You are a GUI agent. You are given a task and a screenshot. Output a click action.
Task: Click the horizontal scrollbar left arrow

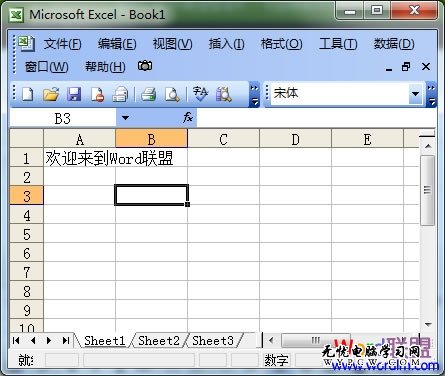pyautogui.click(x=271, y=340)
